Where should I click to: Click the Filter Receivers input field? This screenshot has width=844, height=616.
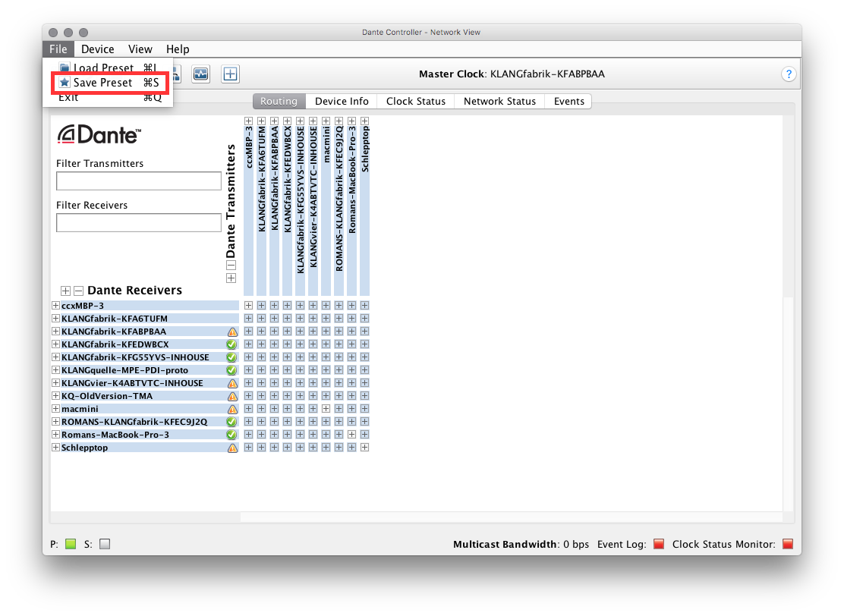point(139,223)
